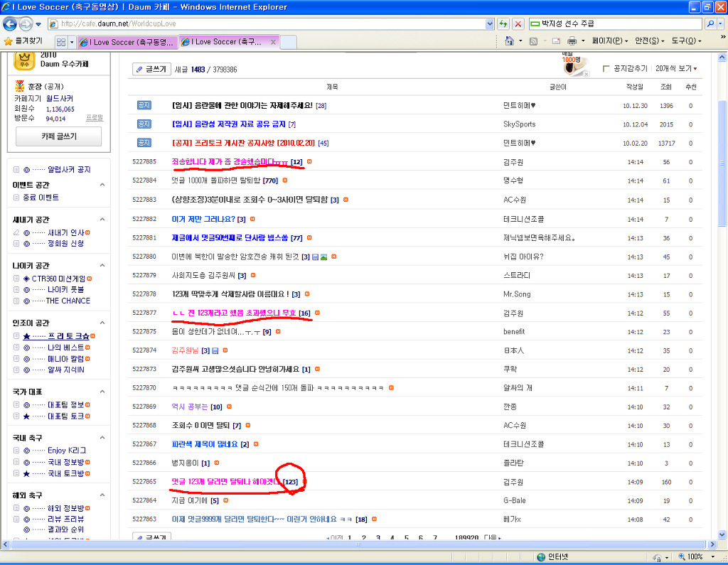
Task: Click the 프리토크 board link
Action: (68, 336)
